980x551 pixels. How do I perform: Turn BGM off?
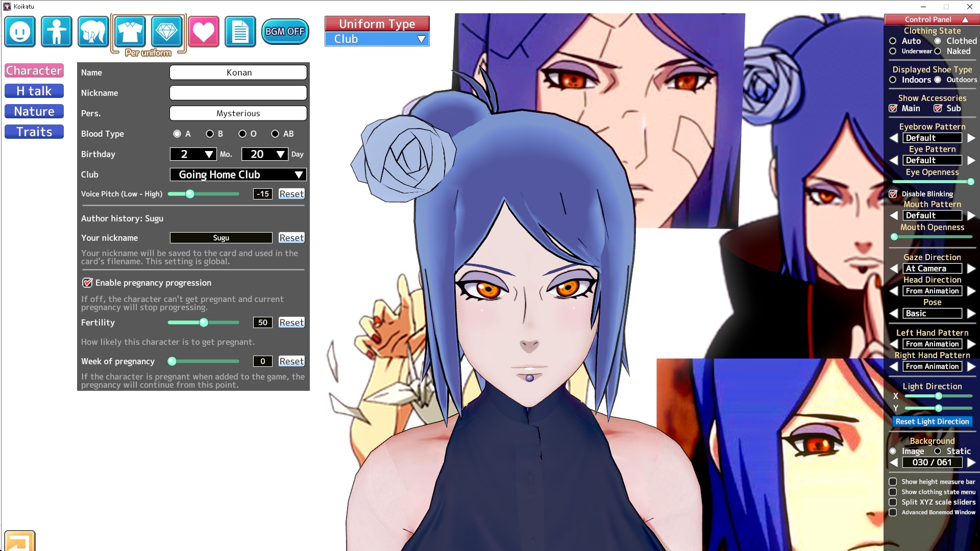tap(285, 32)
